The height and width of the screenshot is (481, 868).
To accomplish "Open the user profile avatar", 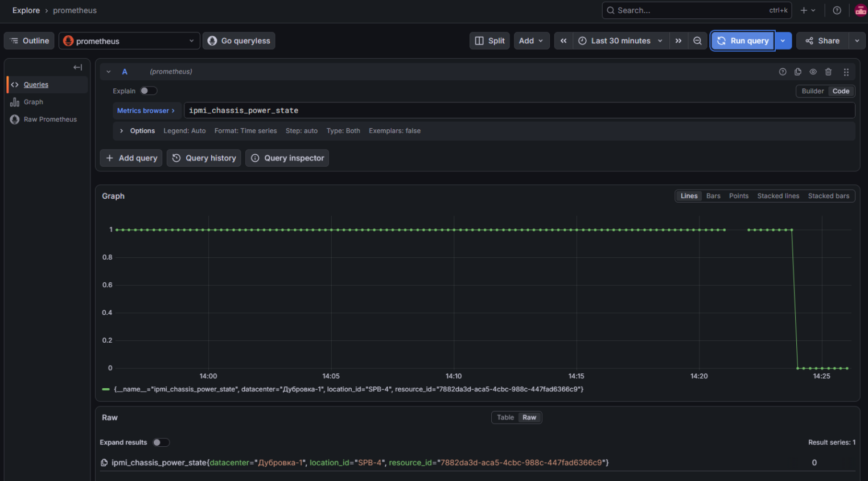I will coord(861,10).
